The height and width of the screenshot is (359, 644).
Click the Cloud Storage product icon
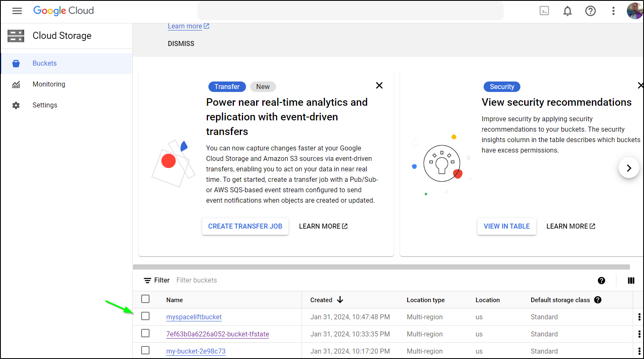coord(16,36)
